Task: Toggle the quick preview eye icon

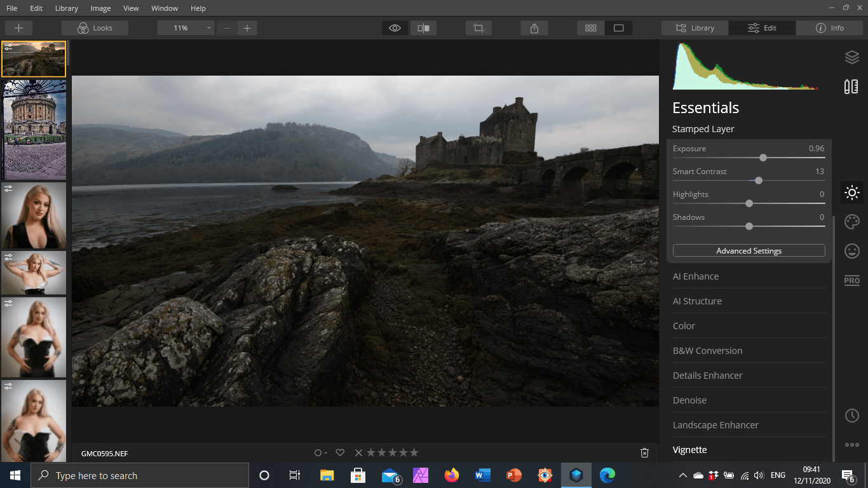Action: (394, 27)
